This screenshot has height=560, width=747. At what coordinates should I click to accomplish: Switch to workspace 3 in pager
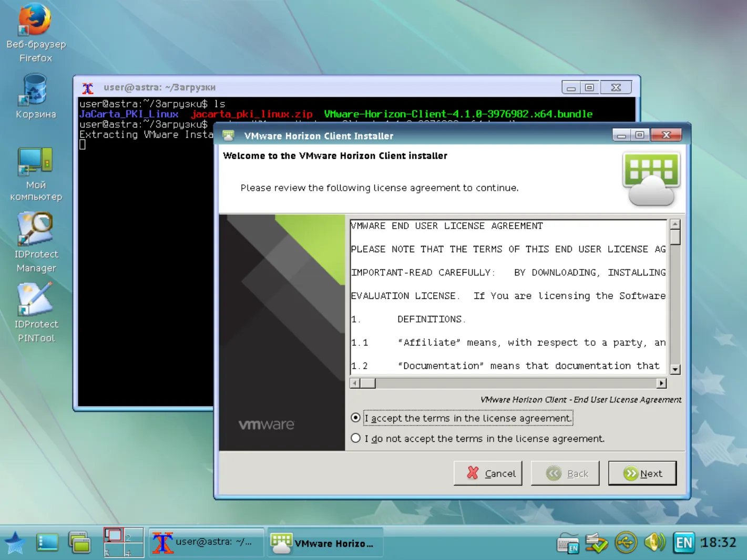[x=114, y=550]
